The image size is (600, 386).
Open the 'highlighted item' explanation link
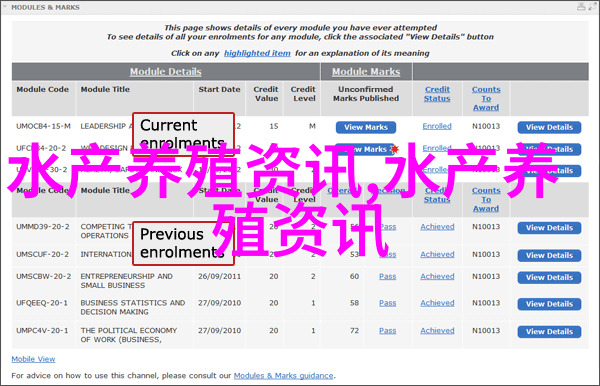tap(257, 53)
